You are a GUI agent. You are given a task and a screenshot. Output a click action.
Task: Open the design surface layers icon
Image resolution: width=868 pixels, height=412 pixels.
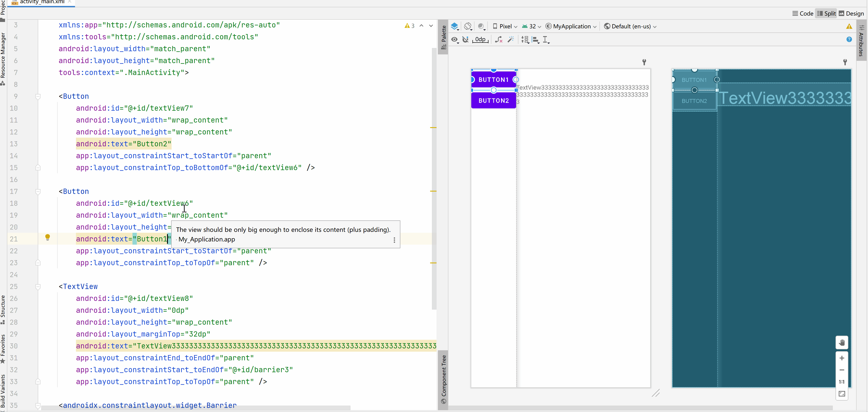(x=455, y=26)
